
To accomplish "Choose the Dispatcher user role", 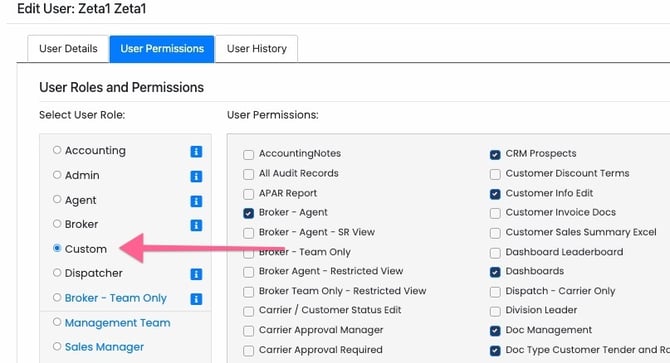I will point(57,272).
